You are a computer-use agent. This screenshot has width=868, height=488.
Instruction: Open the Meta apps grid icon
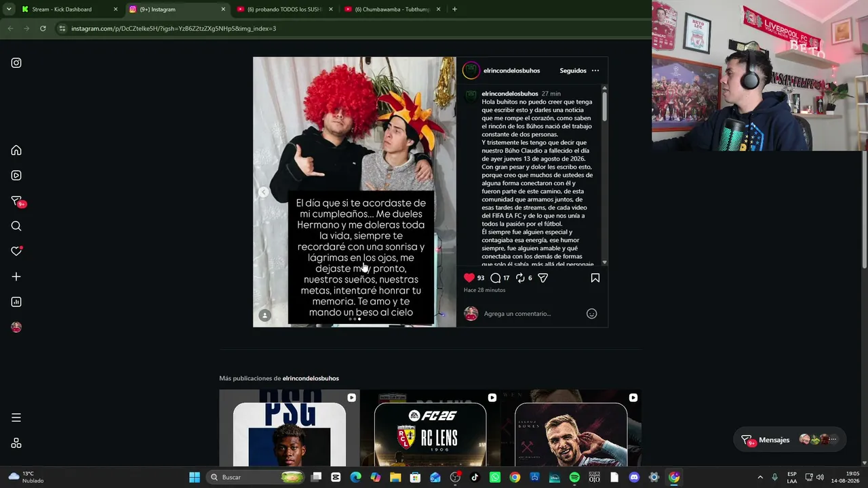[x=16, y=443]
